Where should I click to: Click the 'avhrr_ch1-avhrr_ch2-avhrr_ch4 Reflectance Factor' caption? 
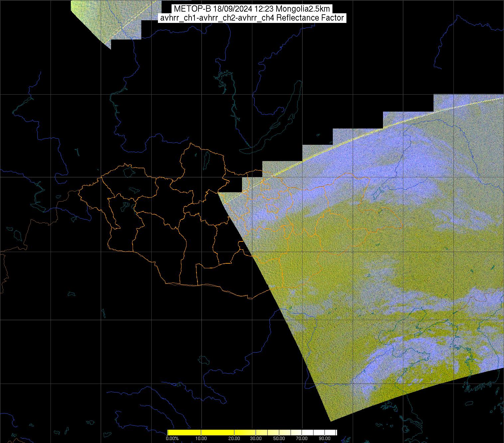tap(252, 18)
